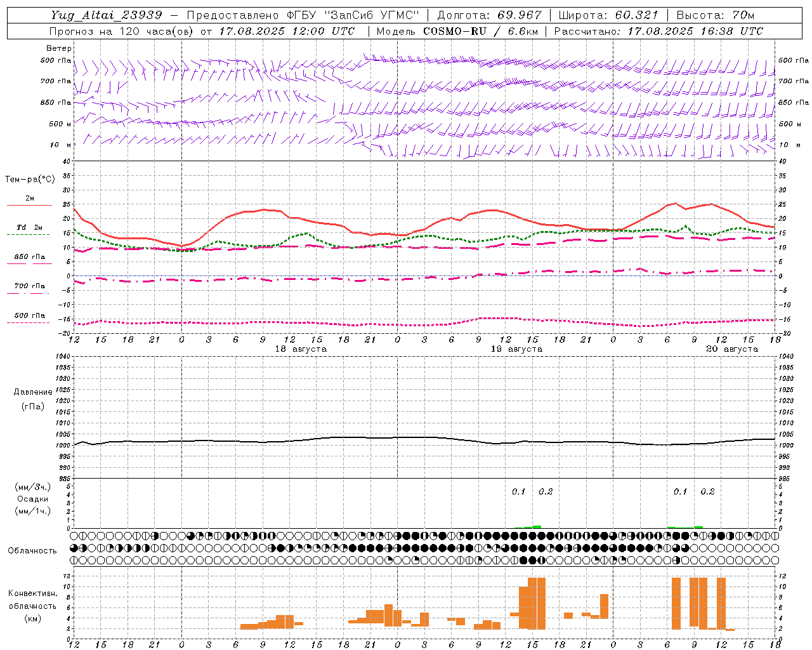The height and width of the screenshot is (650, 812).
Task: Click the (гПа) unit under Давление
Action: coord(33,407)
